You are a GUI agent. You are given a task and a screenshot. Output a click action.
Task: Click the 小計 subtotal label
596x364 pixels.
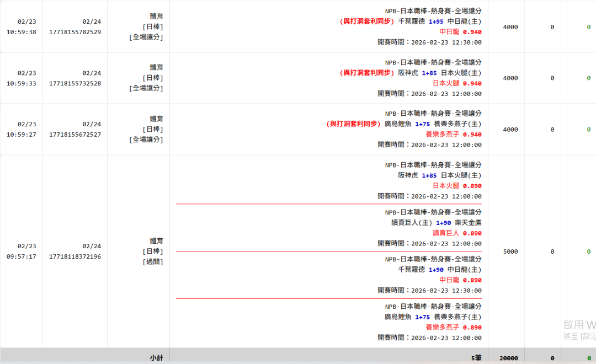[156, 358]
